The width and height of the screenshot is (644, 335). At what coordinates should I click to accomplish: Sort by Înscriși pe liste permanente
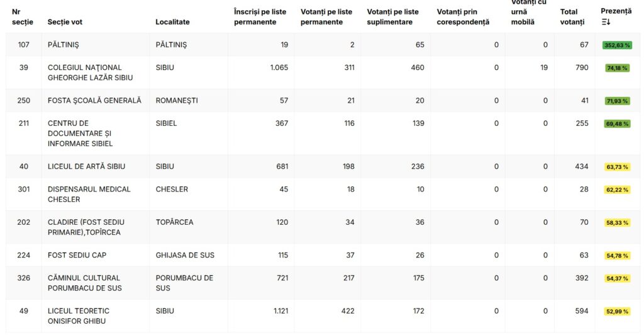coord(260,17)
